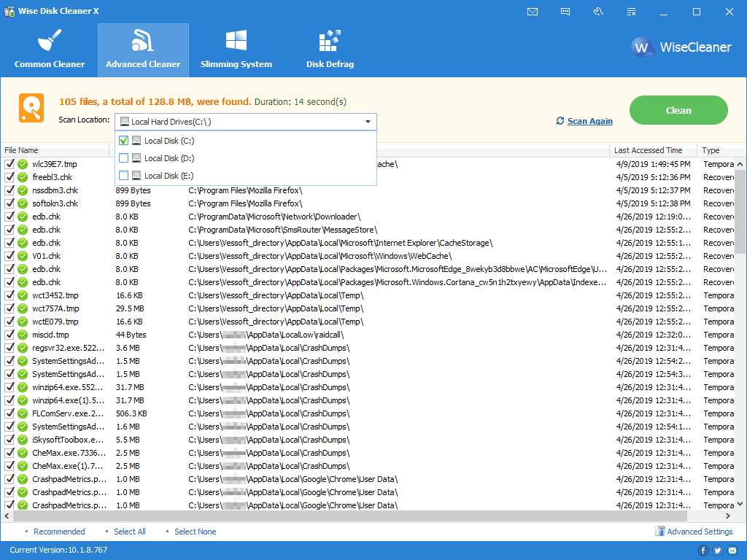Sort by Type column header
This screenshot has width=747, height=560.
[721, 150]
